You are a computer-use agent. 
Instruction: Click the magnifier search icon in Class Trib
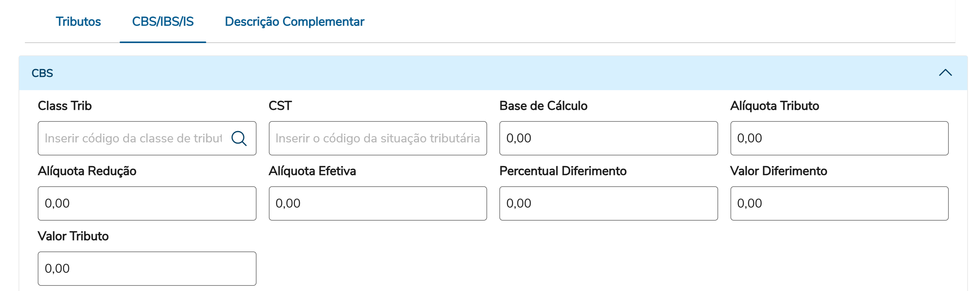coord(239,138)
